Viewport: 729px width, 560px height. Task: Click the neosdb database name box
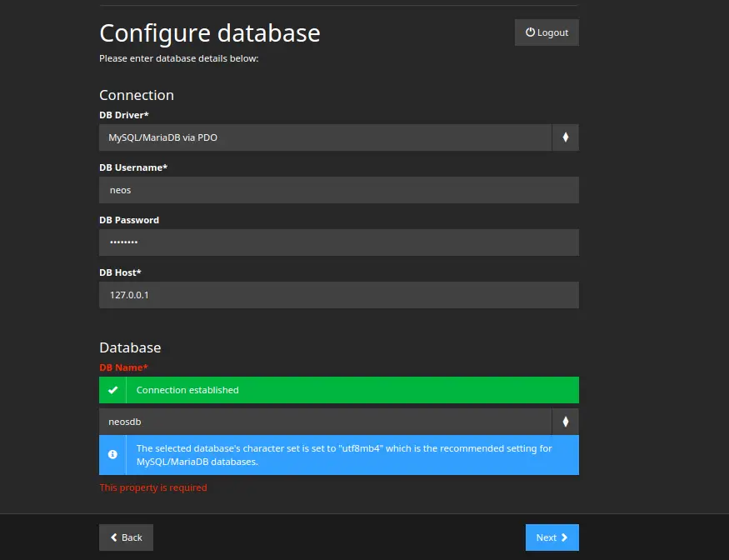tap(325, 422)
